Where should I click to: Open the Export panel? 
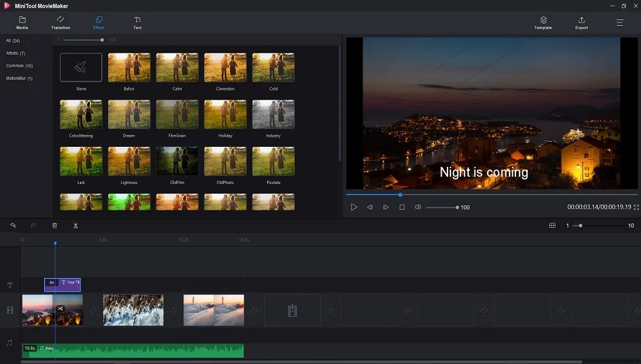(581, 23)
